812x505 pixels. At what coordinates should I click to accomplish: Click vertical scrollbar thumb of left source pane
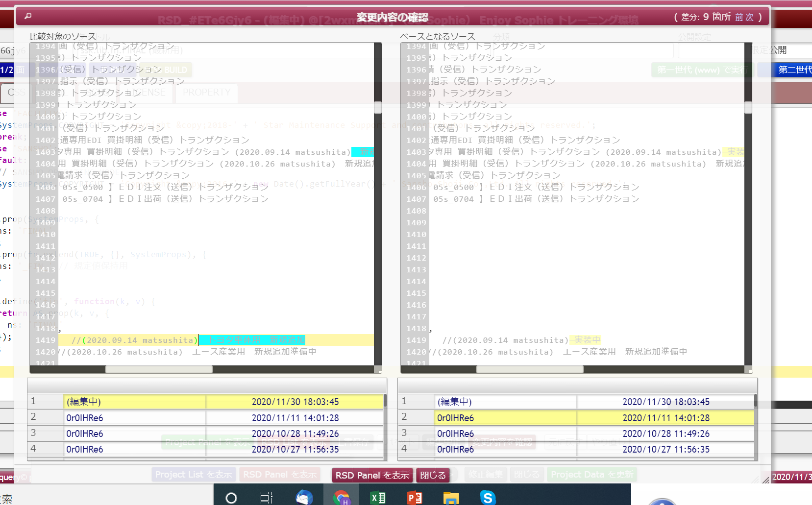pyautogui.click(x=378, y=107)
